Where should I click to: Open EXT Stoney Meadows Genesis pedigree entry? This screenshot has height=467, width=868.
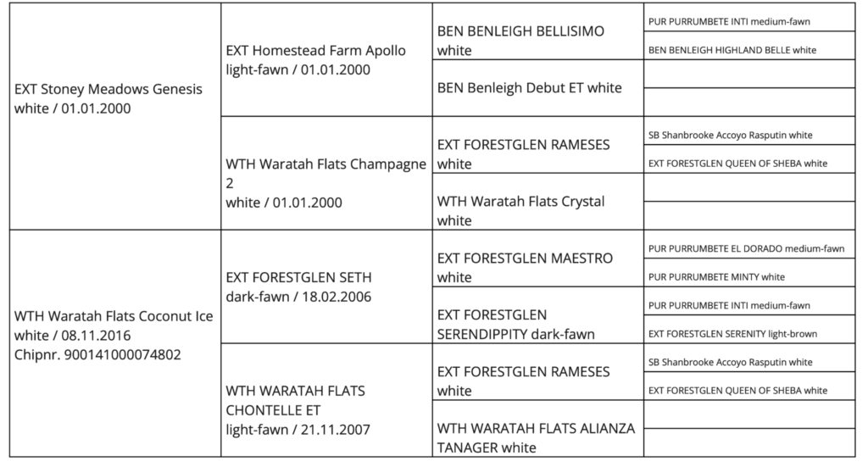tap(108, 89)
